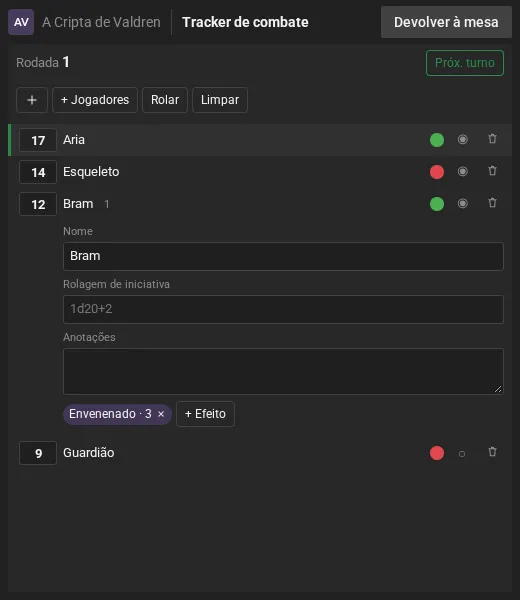
Task: Remove Bram using the trash icon
Action: (x=492, y=204)
